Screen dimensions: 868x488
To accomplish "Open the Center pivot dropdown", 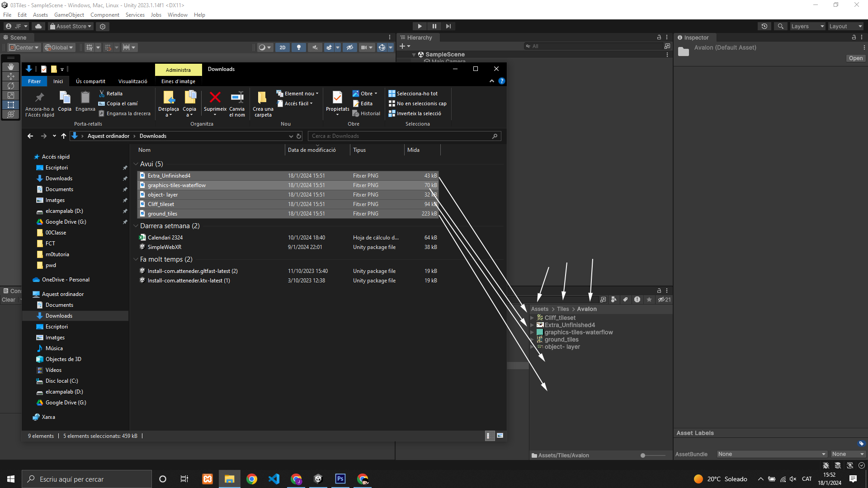I will click(x=24, y=47).
